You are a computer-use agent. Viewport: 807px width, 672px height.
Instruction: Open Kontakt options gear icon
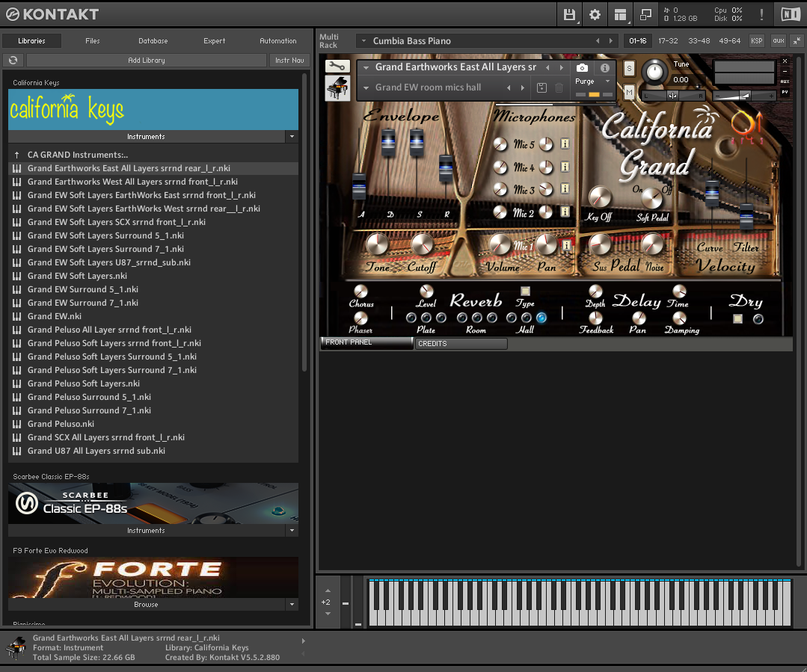click(x=595, y=14)
